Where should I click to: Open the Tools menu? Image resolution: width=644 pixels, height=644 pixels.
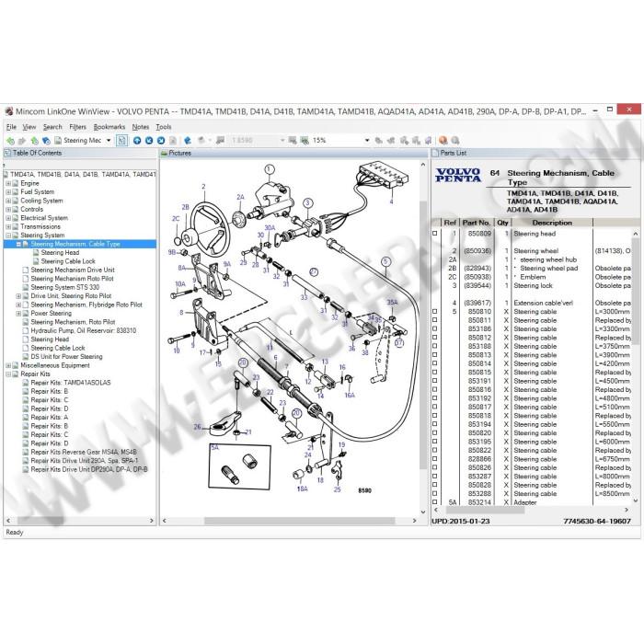pyautogui.click(x=164, y=127)
